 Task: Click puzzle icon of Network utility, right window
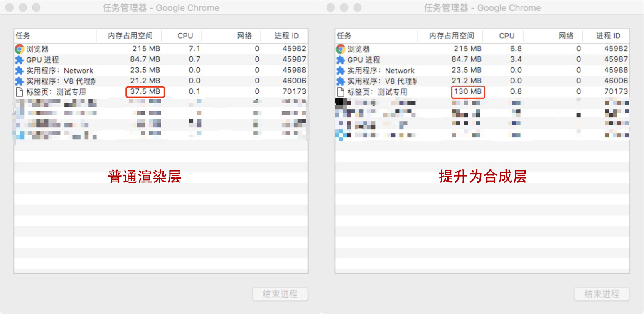pos(340,70)
